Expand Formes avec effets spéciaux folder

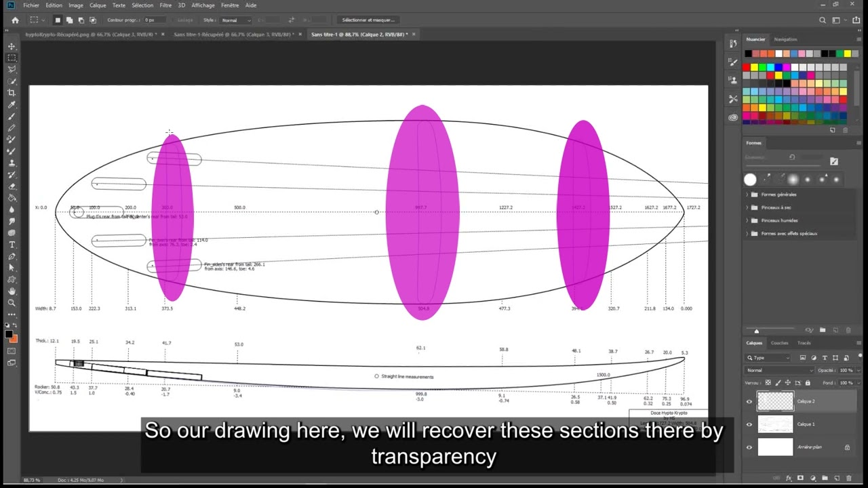[747, 233]
